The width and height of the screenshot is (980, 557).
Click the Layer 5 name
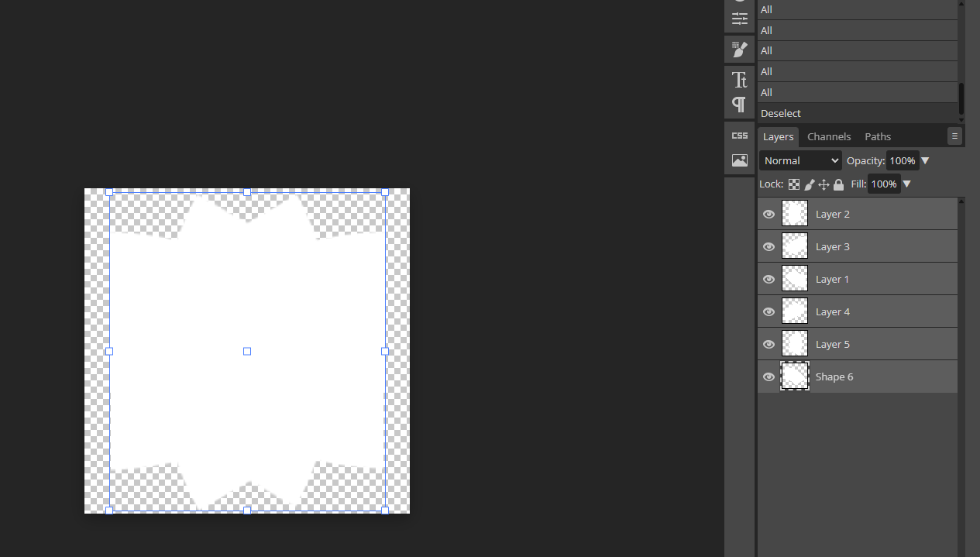tap(833, 345)
